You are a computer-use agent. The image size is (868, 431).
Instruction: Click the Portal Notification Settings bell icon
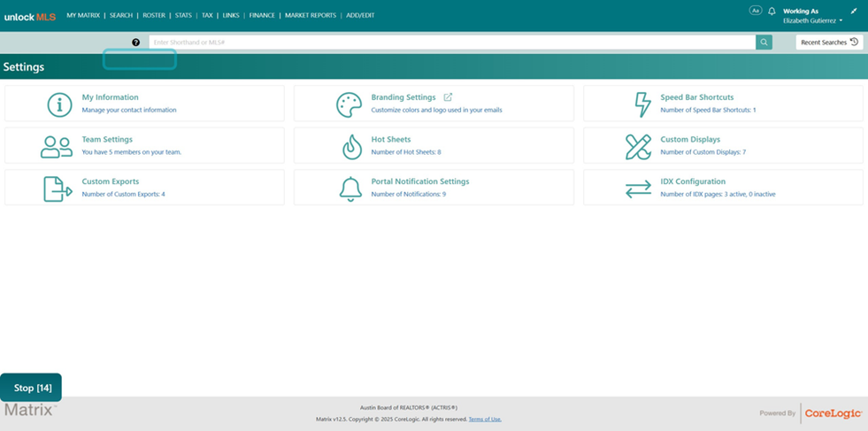[350, 189]
